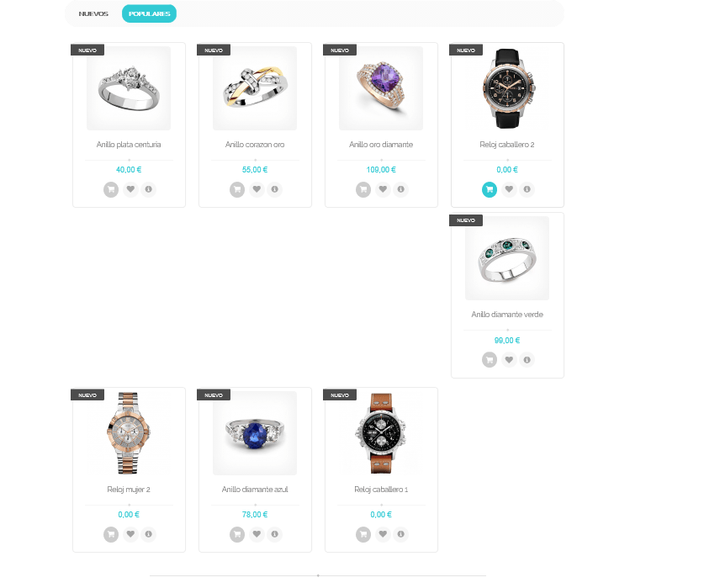Screen dimensions: 704x588
Task: Add Anillo diamante verde to cart
Action: pos(490,360)
